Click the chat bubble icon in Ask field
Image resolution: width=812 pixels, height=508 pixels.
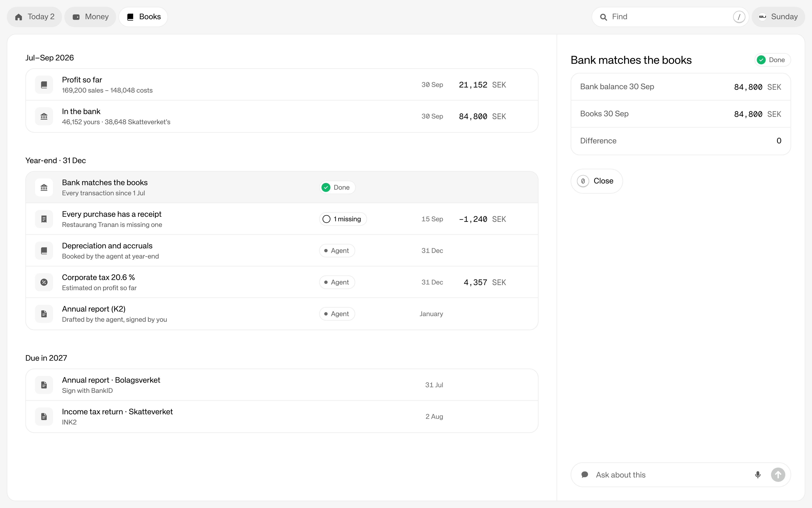[584, 475]
